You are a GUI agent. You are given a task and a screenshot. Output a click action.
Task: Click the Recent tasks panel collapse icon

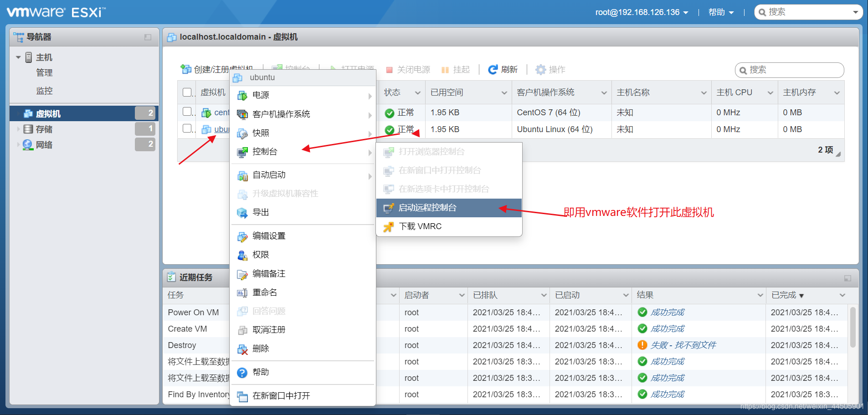[x=847, y=278]
